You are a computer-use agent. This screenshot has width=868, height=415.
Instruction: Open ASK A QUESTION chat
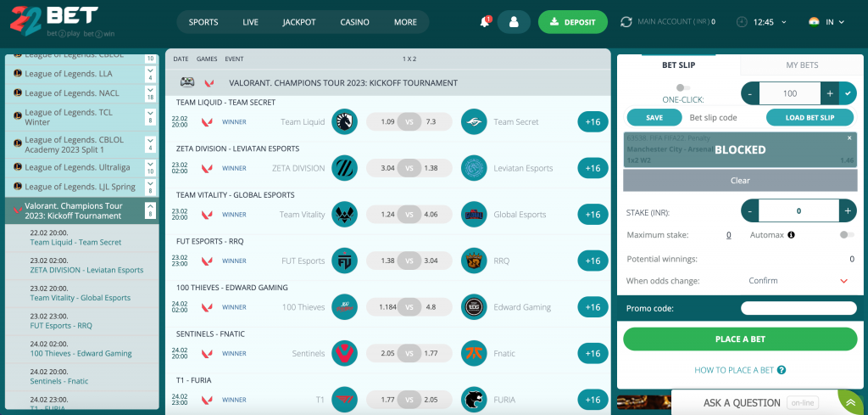pos(742,403)
